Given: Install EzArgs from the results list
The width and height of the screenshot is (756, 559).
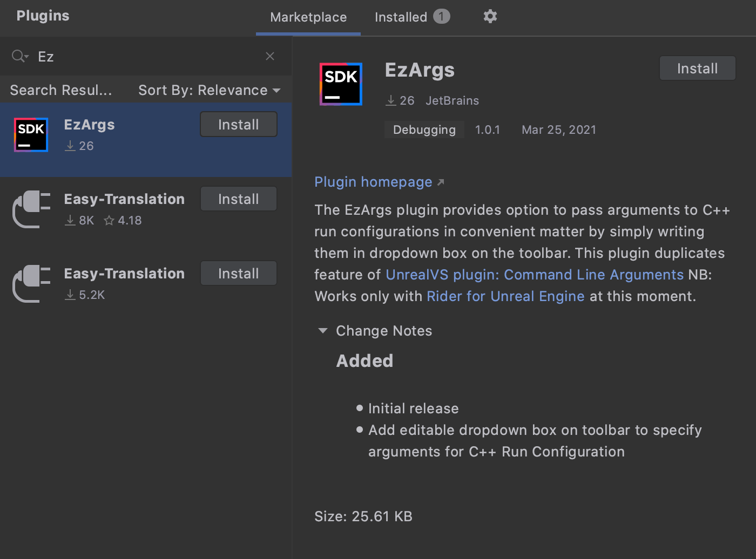Looking at the screenshot, I should (x=239, y=124).
